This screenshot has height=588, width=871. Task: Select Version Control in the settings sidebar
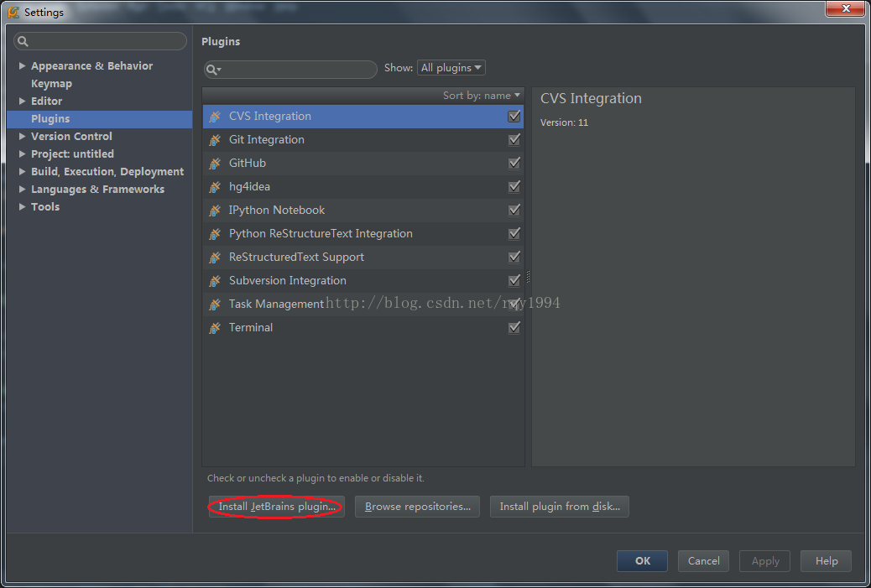(x=71, y=137)
